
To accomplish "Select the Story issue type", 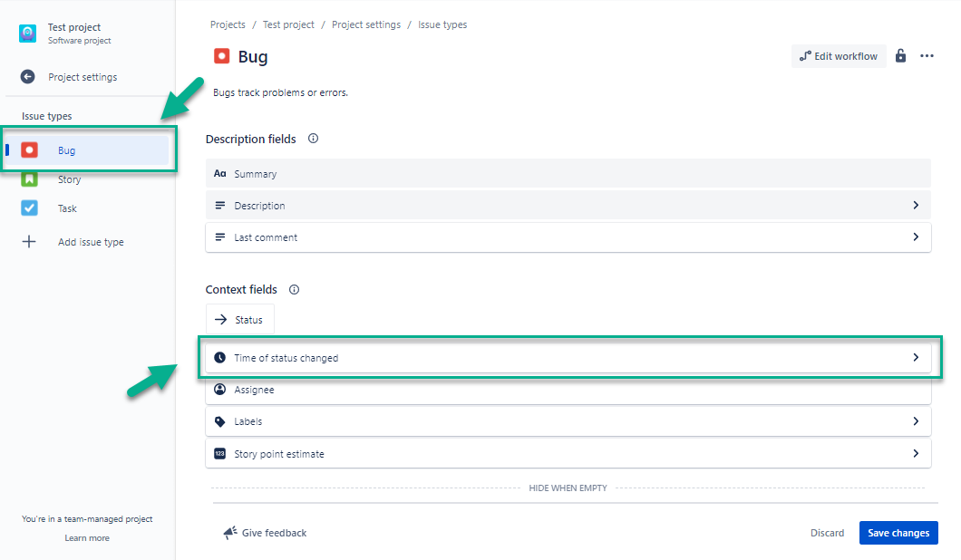I will click(69, 179).
